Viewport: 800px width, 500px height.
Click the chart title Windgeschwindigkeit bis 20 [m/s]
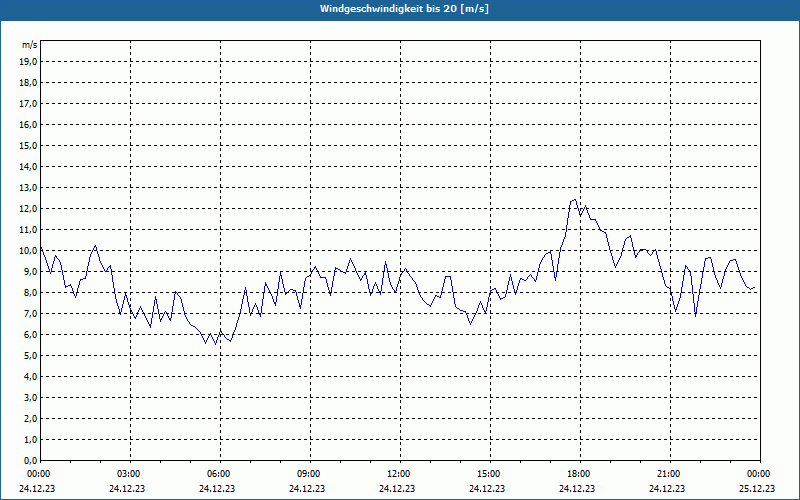click(x=404, y=9)
